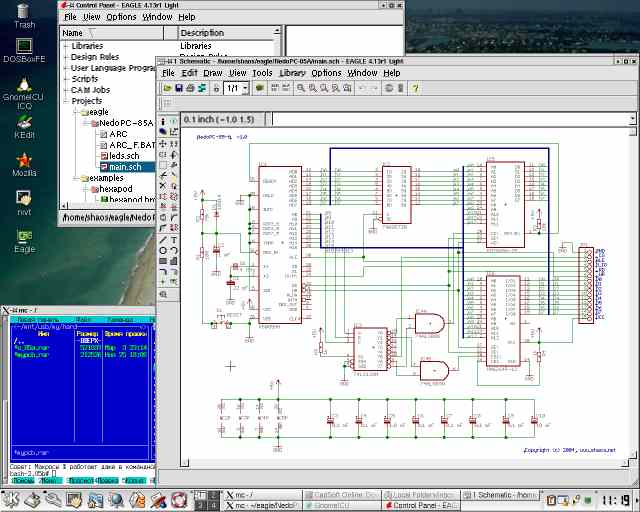This screenshot has width=640, height=512.
Task: Select the Delete tool with X icon
Action: tap(163, 186)
